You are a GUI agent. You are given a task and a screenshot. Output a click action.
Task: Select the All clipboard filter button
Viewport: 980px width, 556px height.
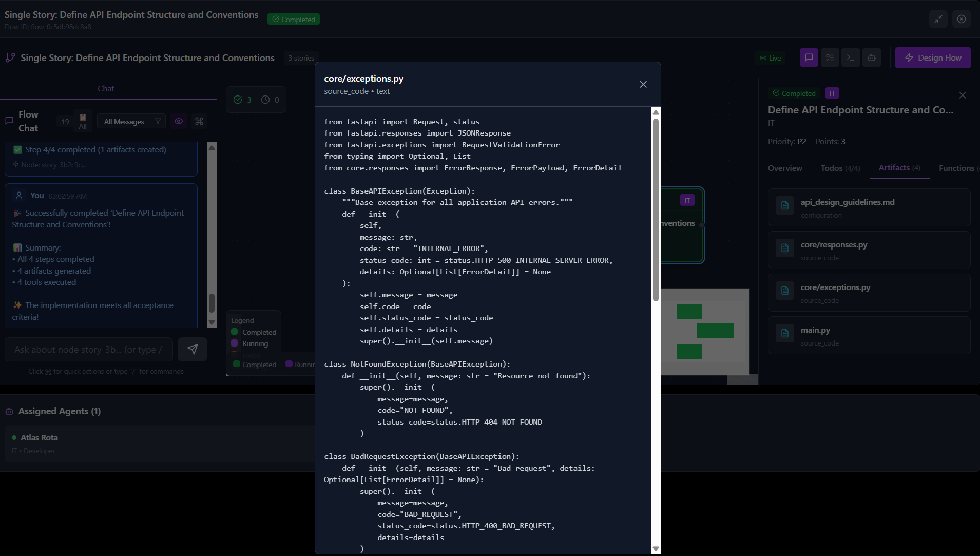click(x=83, y=121)
